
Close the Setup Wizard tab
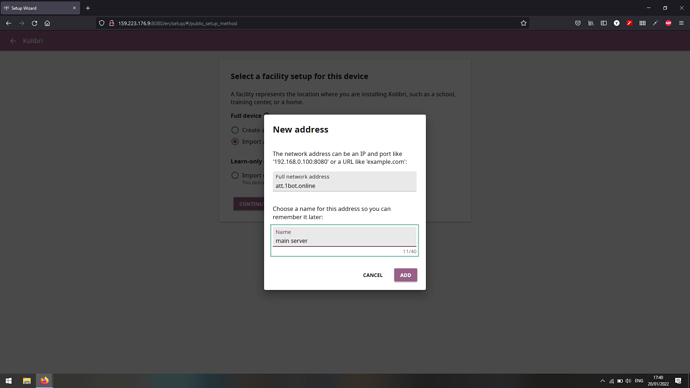[x=74, y=8]
